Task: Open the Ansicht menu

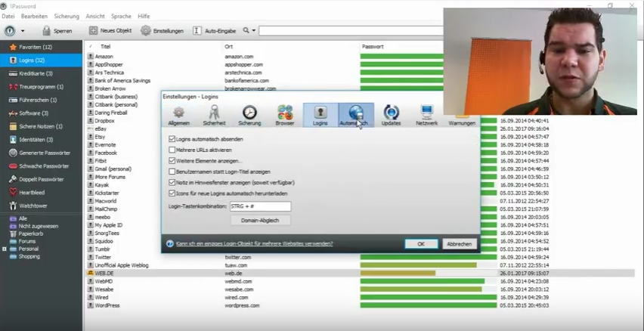Action: point(95,16)
